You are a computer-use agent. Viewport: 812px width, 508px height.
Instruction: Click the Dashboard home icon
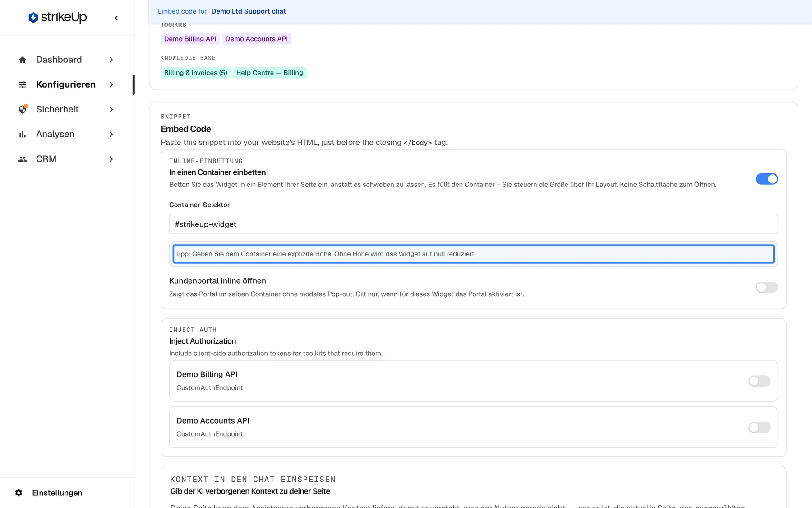coord(23,60)
